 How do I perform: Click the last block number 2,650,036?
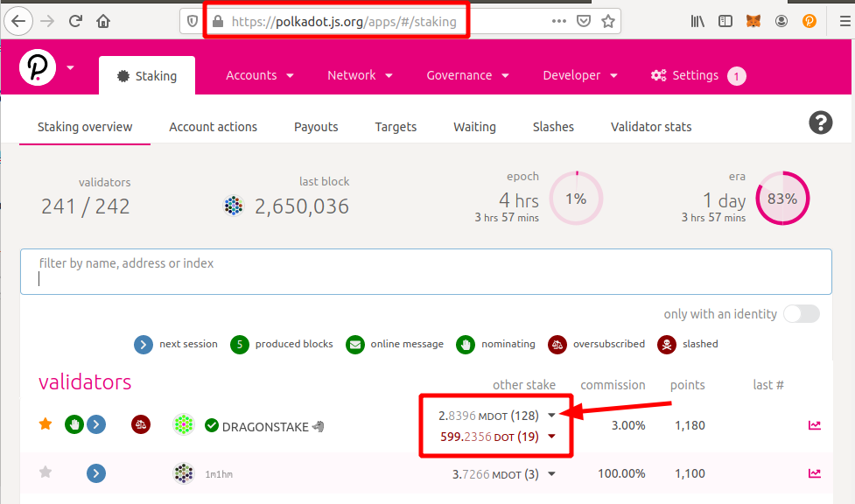tap(302, 206)
